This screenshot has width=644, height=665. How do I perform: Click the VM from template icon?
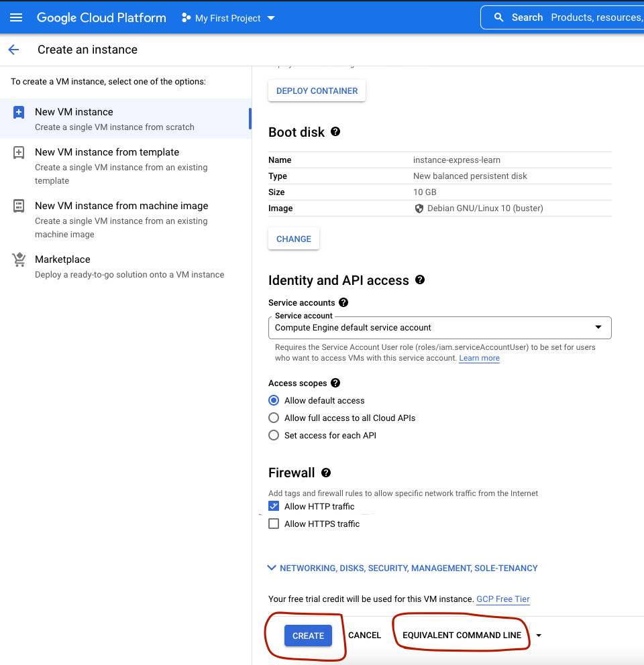coord(19,153)
